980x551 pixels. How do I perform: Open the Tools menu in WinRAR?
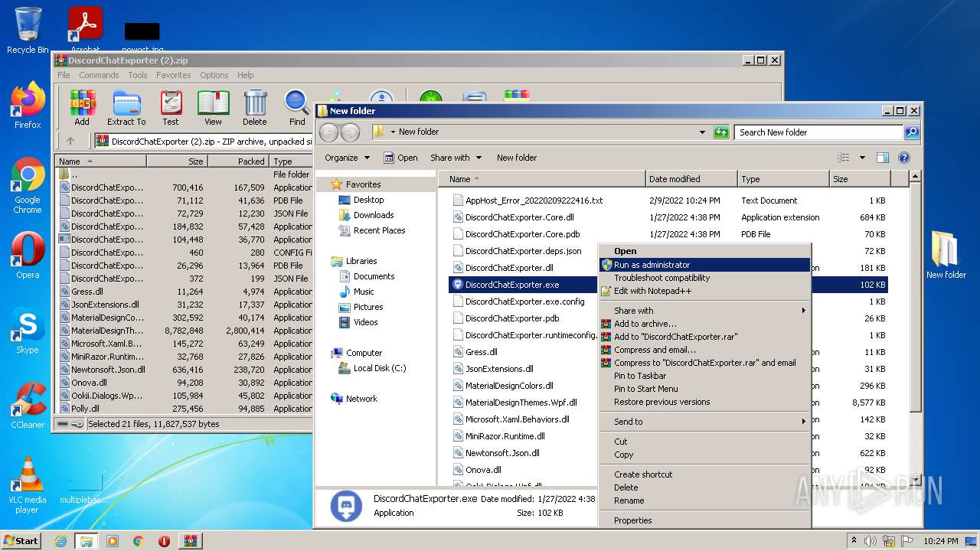pos(138,75)
